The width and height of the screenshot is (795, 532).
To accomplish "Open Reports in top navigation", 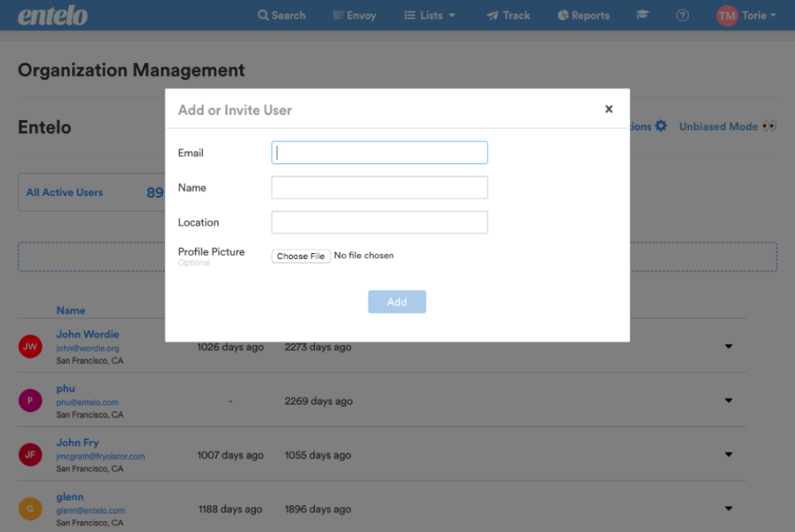I will (x=584, y=15).
